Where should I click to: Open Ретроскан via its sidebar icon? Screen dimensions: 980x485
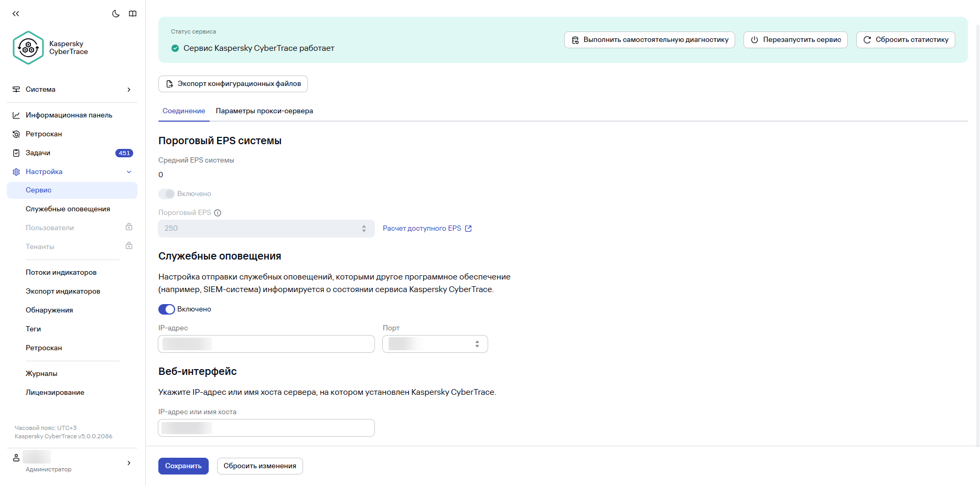click(16, 134)
